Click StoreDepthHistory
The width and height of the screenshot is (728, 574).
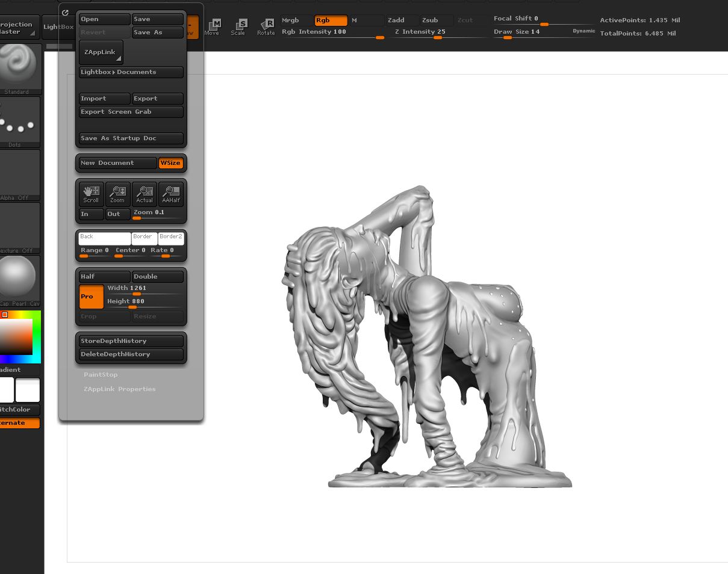pyautogui.click(x=131, y=341)
